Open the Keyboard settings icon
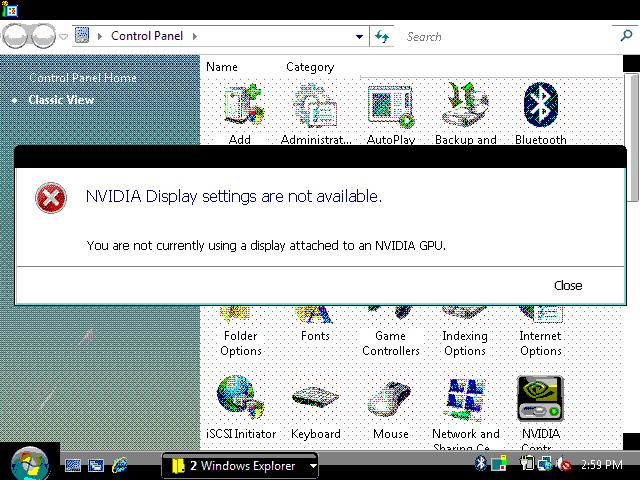This screenshot has height=480, width=640. [315, 397]
